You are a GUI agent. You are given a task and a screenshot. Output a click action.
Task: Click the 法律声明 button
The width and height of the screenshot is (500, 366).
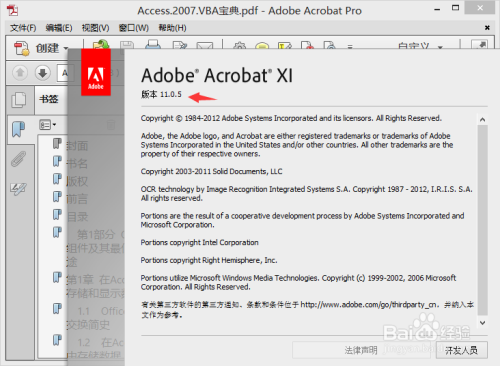pos(361,350)
